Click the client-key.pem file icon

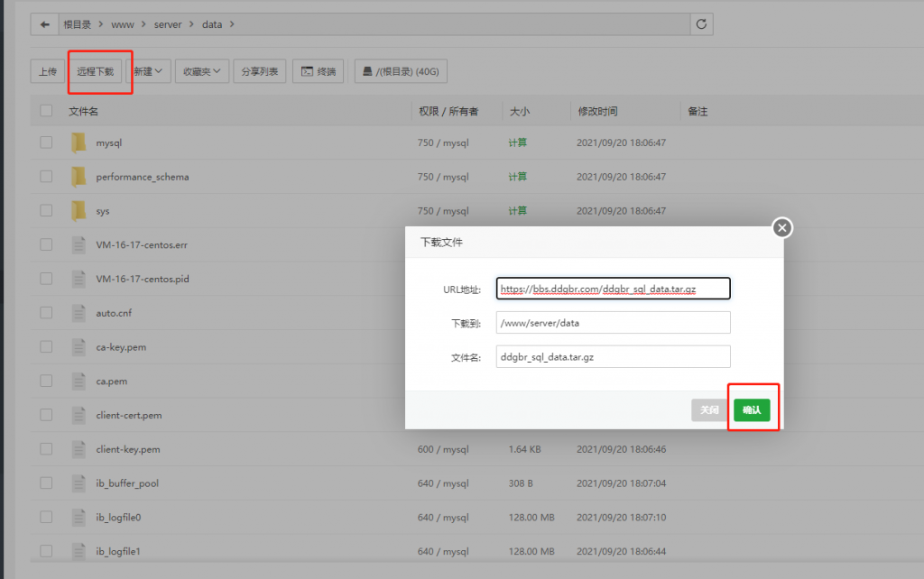pyautogui.click(x=79, y=449)
